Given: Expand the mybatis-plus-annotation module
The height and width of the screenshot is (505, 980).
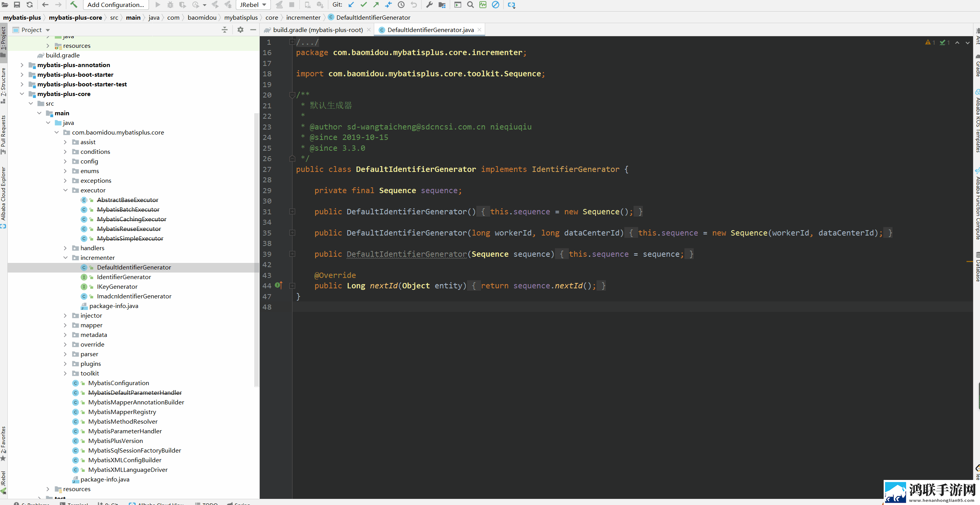Looking at the screenshot, I should (x=22, y=65).
